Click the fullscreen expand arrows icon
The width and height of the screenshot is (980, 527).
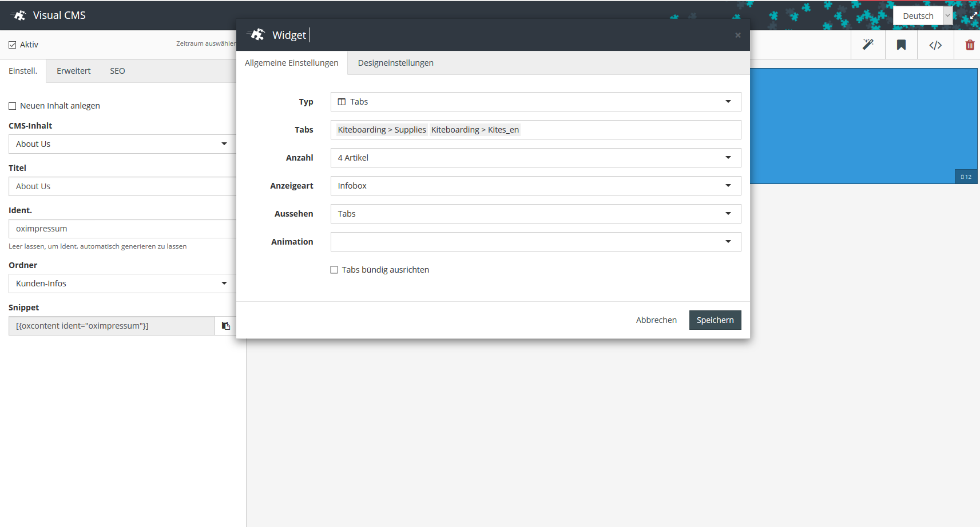(973, 16)
